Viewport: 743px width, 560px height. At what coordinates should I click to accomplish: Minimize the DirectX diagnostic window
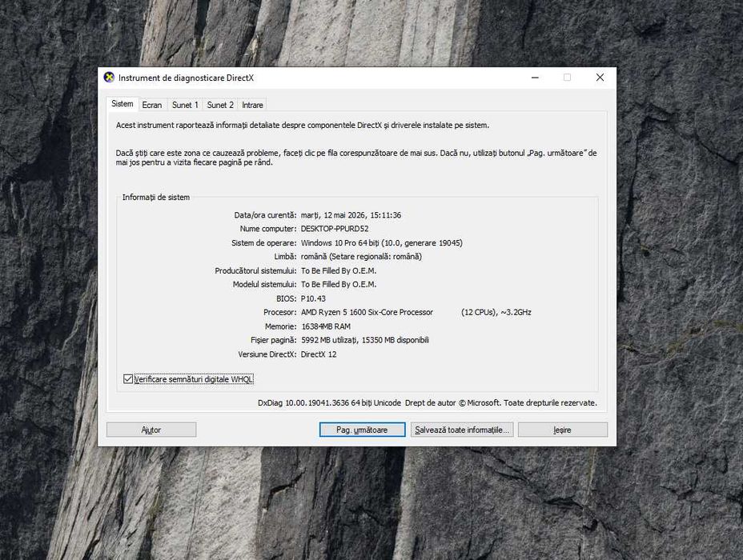click(535, 78)
